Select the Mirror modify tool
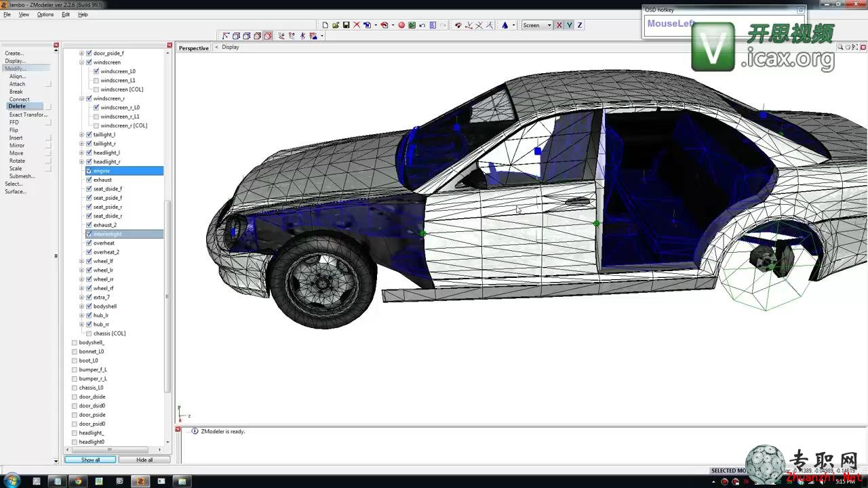 click(x=17, y=146)
